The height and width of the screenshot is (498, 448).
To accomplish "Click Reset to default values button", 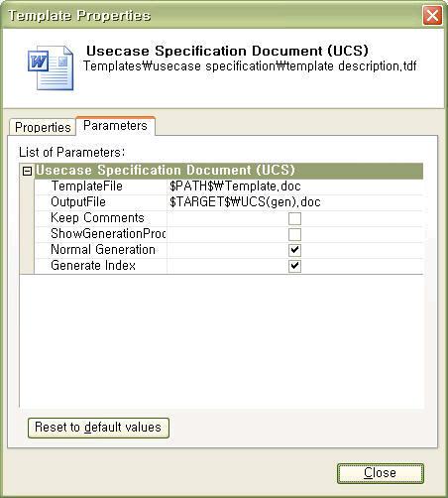I will click(x=98, y=428).
